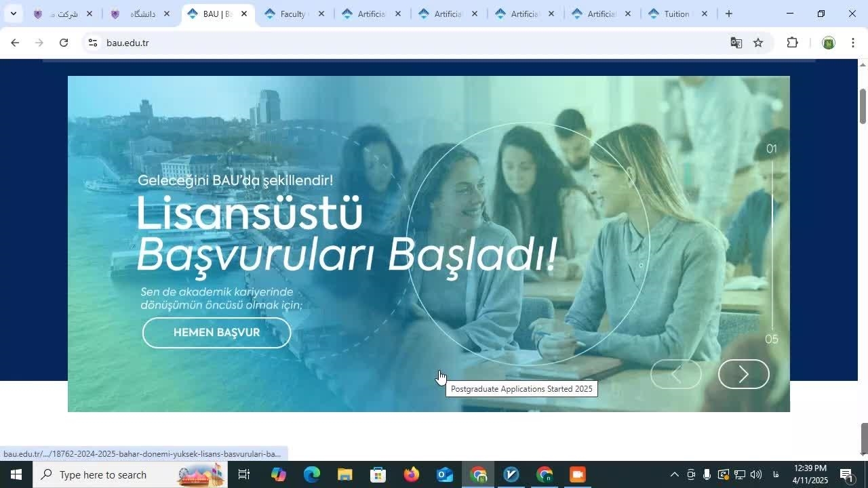The height and width of the screenshot is (488, 868).
Task: Click the HEMEN BAŞVUR button
Action: [216, 333]
